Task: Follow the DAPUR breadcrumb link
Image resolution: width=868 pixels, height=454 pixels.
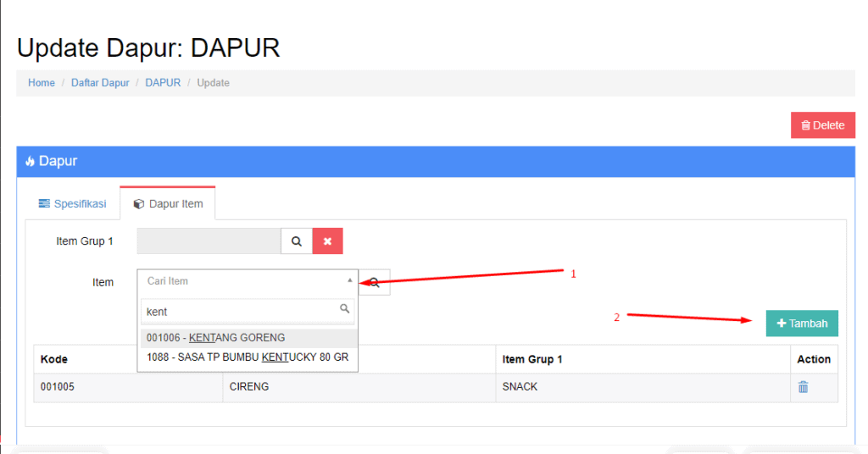Action: [163, 83]
